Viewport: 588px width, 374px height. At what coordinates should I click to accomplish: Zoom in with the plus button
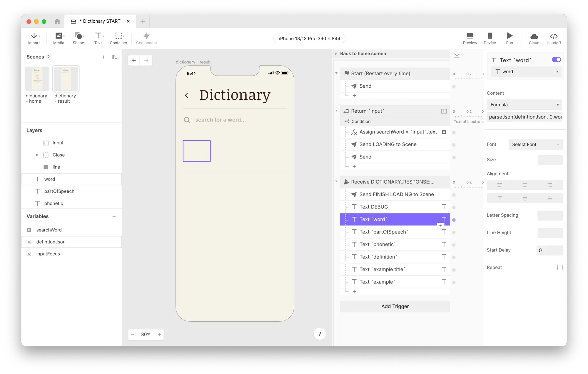coord(159,335)
